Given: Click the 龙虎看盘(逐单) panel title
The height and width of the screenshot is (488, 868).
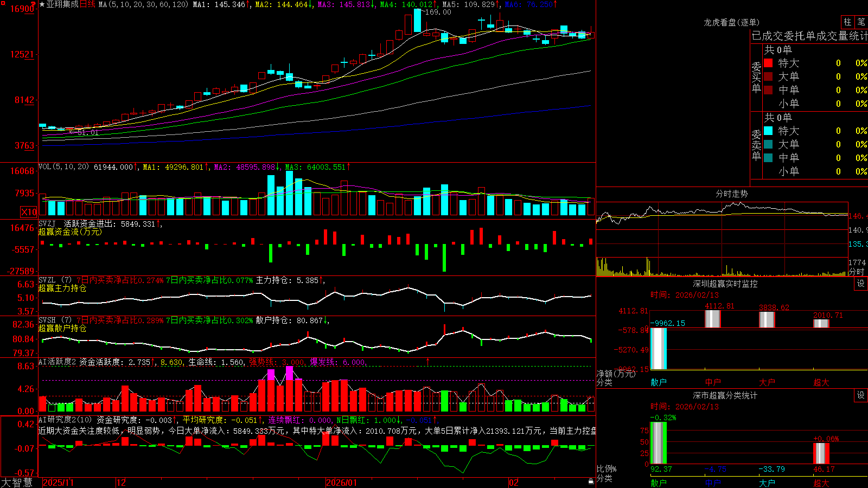Looking at the screenshot, I should [731, 22].
